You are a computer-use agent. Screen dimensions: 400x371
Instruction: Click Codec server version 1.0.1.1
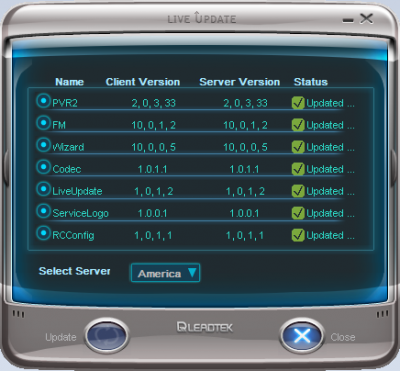(244, 169)
